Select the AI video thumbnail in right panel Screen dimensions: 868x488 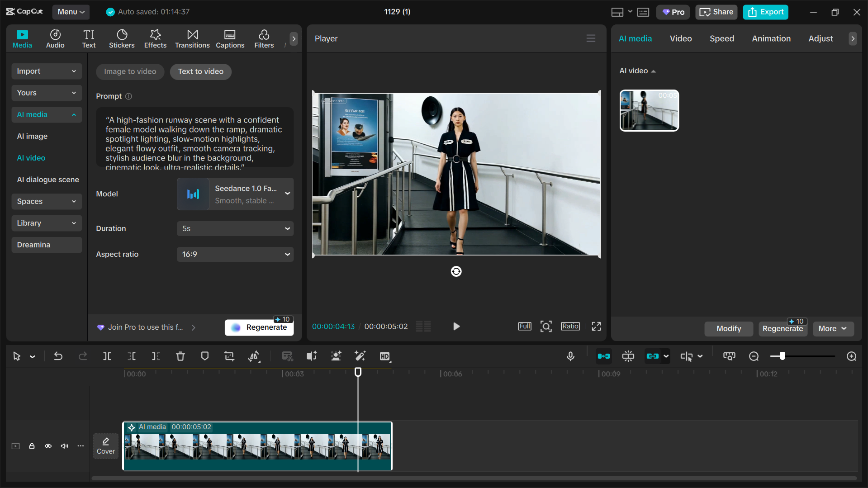click(649, 111)
